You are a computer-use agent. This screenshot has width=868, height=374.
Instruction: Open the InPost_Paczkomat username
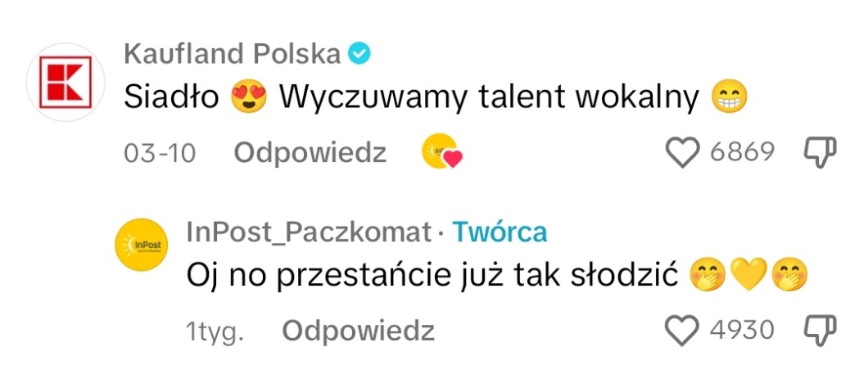[x=309, y=232]
